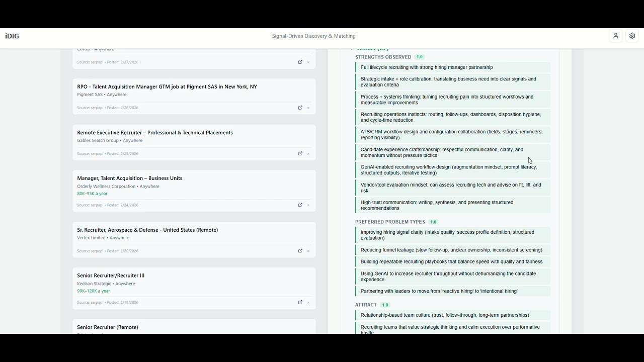Dismiss the Pigment SAS job card

(308, 108)
